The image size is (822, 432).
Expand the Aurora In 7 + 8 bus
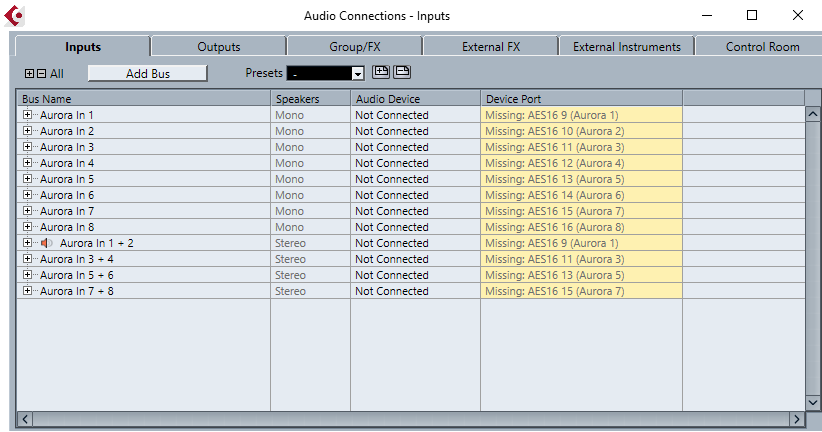pyautogui.click(x=27, y=291)
